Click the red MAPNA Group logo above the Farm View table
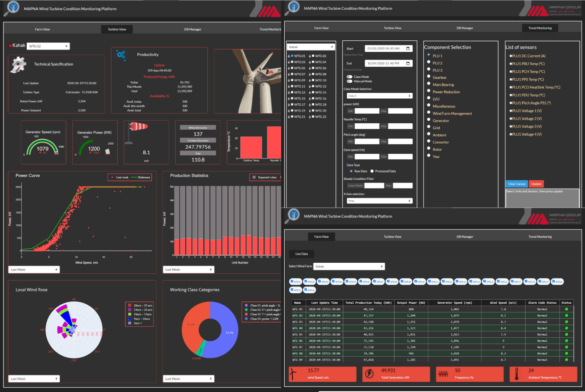This screenshot has height=392, width=585. click(x=550, y=217)
